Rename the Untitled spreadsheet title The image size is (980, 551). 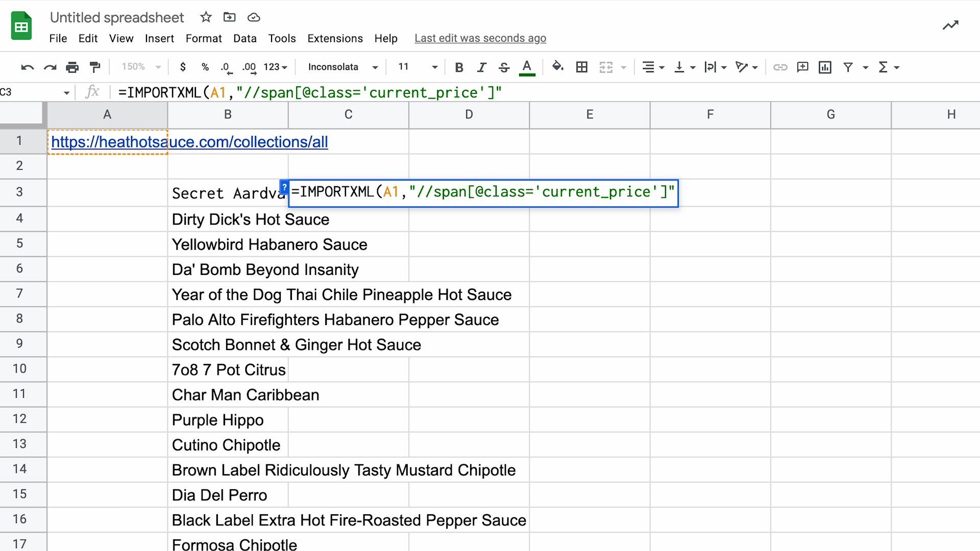pyautogui.click(x=117, y=17)
